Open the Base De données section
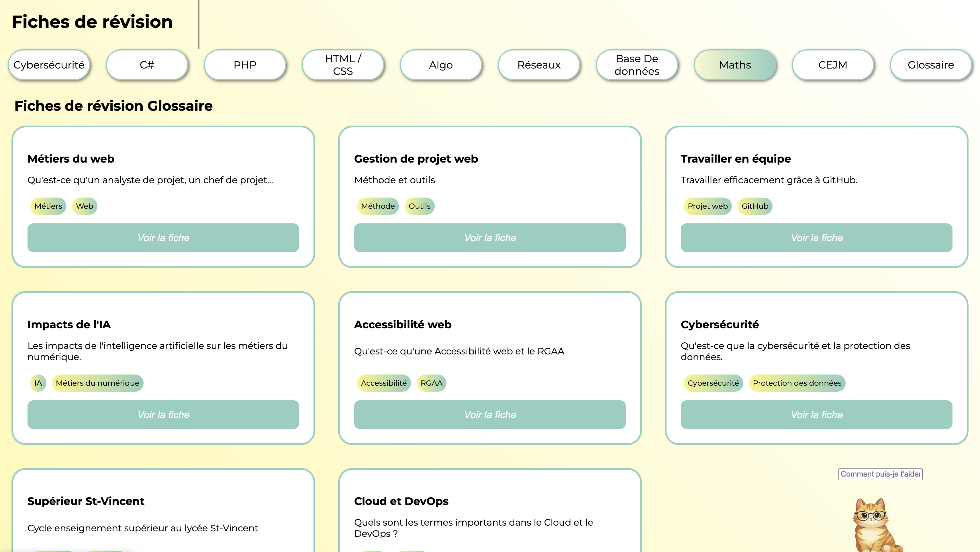980x552 pixels. click(636, 65)
